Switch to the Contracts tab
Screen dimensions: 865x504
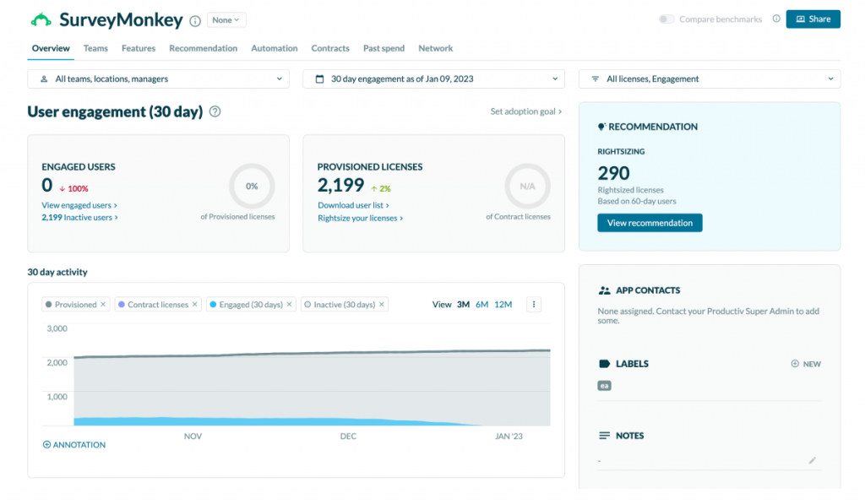pyautogui.click(x=330, y=48)
